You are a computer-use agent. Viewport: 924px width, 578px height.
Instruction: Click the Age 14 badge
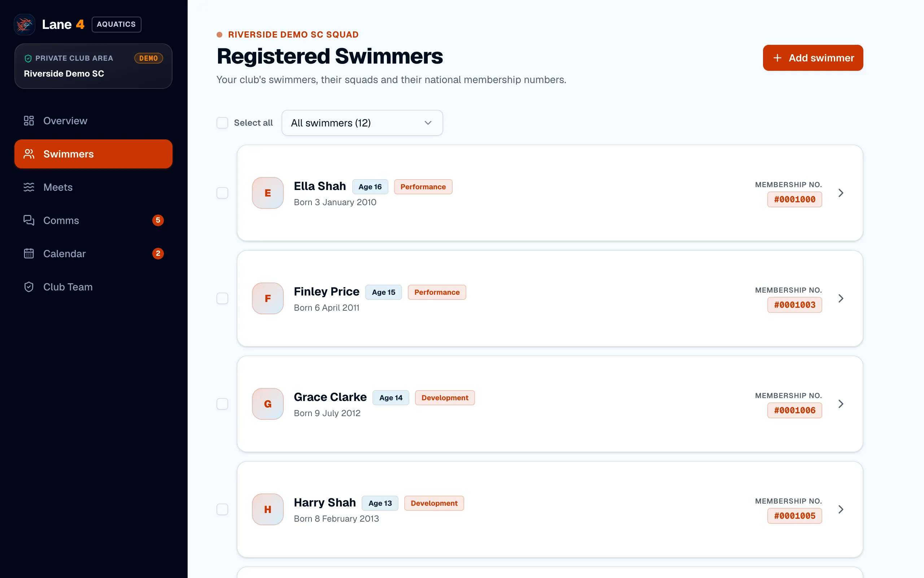click(391, 398)
